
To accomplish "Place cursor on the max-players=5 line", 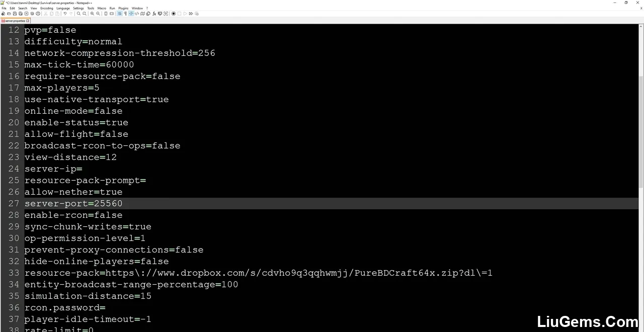I will coord(62,88).
